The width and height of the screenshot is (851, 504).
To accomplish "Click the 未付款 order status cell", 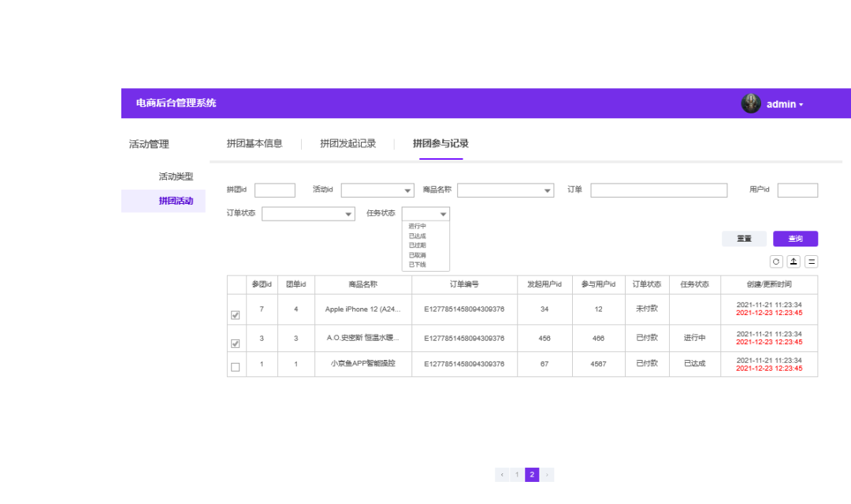I will 647,309.
